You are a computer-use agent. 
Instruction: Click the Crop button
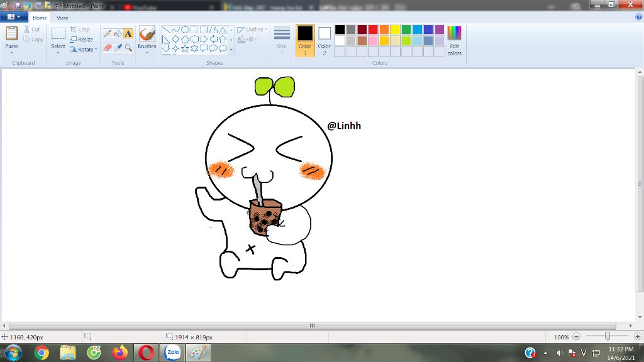80,30
